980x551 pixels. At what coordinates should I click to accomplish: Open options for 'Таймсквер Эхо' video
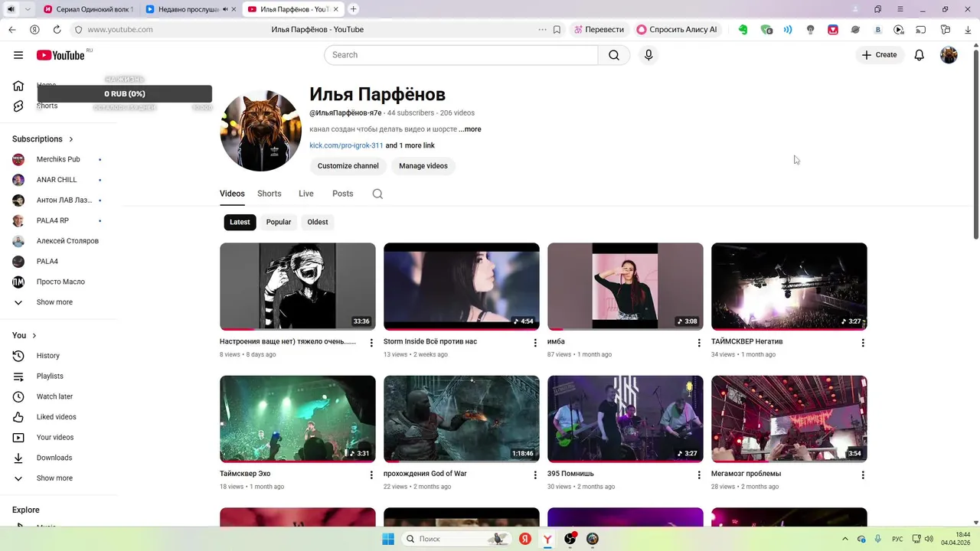(371, 475)
